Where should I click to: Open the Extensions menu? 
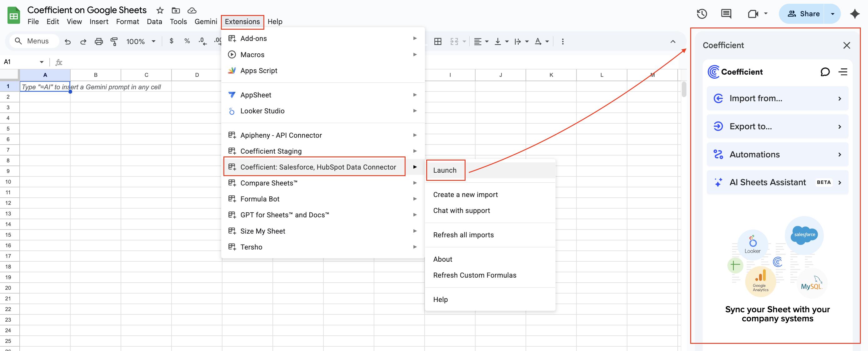pyautogui.click(x=242, y=22)
